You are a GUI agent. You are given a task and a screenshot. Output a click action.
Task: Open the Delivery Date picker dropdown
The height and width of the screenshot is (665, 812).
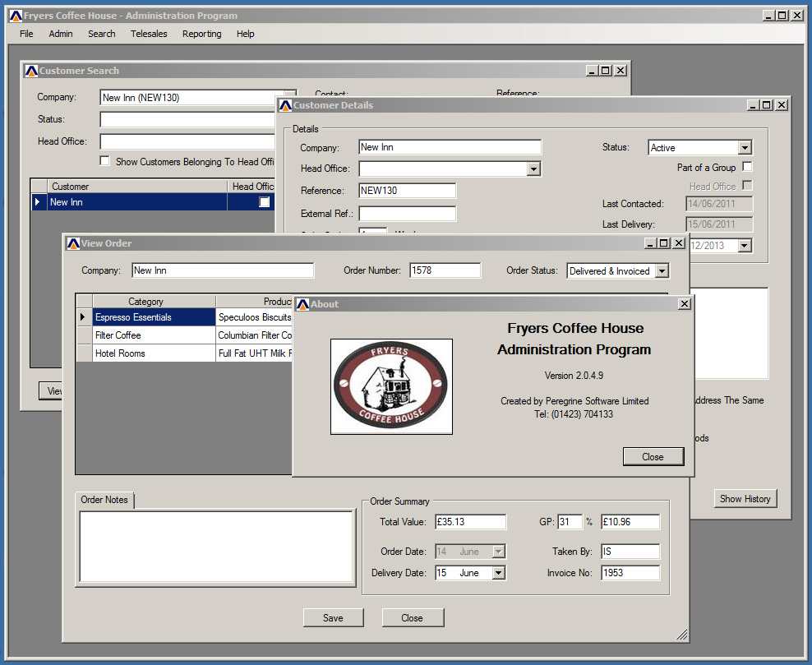point(498,573)
